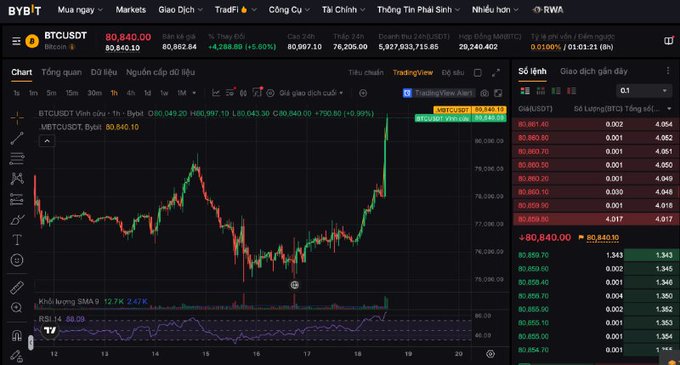
Task: Toggle the magnet snapping tool
Action: 17,336
